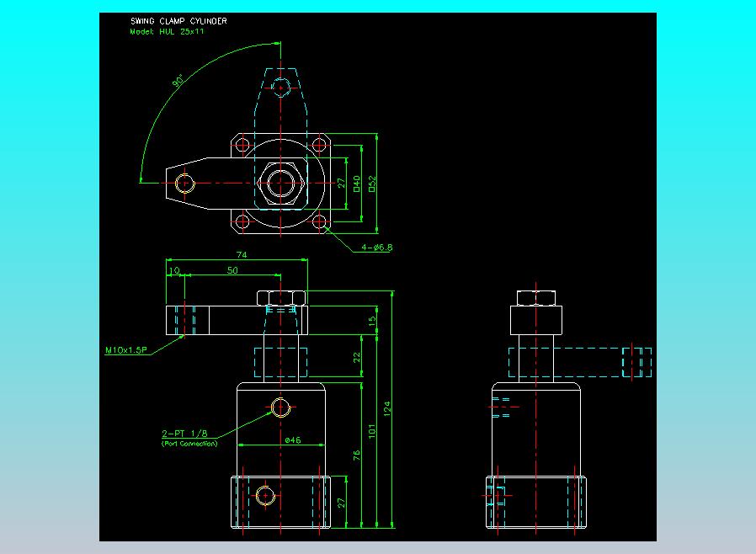Select the "76" body height dimension
Image resolution: width=756 pixels, height=554 pixels.
(x=356, y=455)
